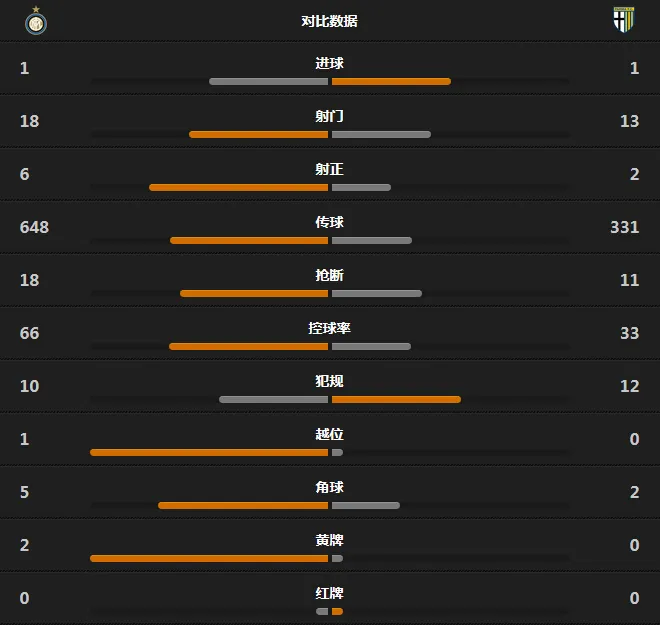Image resolution: width=660 pixels, height=625 pixels.
Task: Click the small orange 红牌 bar segment
Action: click(337, 612)
